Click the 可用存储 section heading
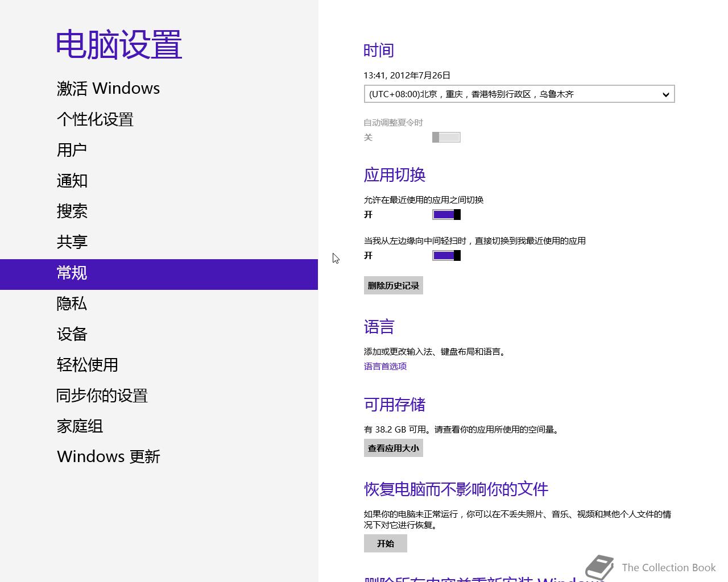The image size is (728, 582). point(395,405)
